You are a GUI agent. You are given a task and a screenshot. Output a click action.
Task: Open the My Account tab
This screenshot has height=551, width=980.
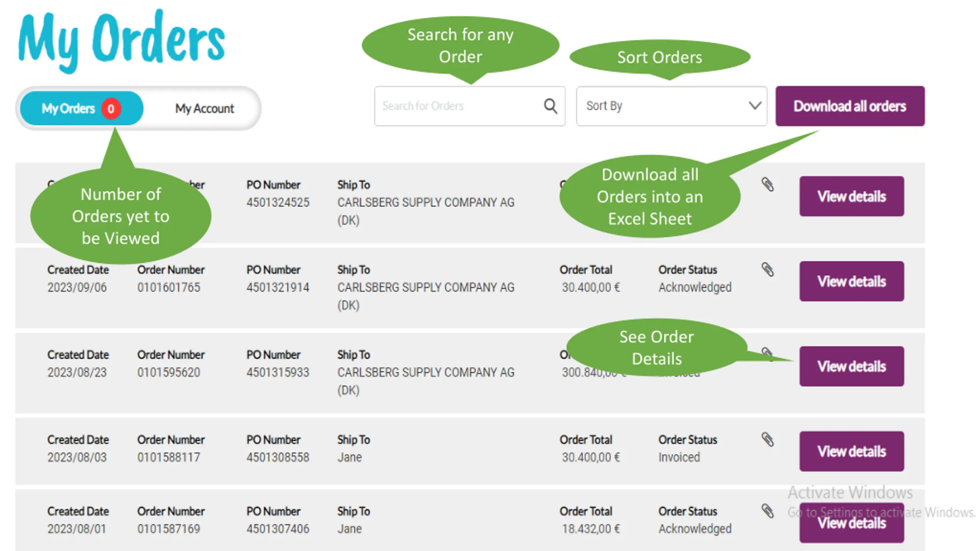(x=204, y=109)
